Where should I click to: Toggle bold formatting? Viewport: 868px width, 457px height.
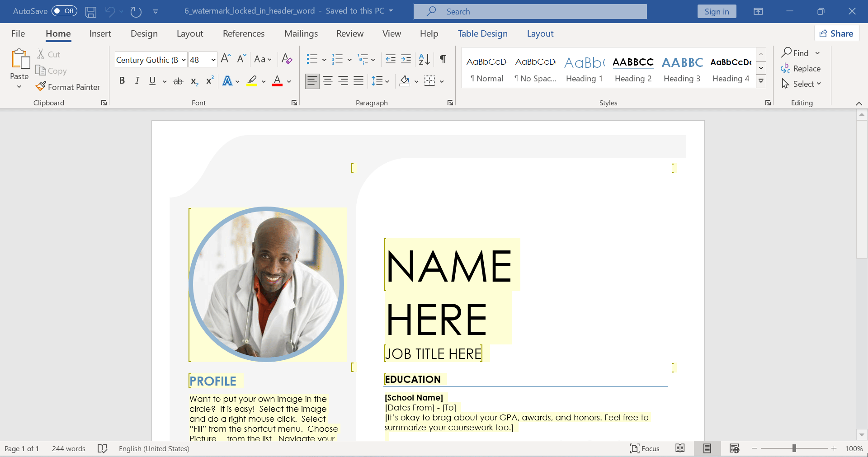click(122, 80)
